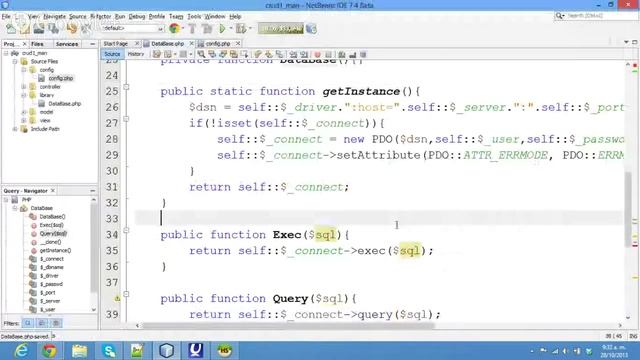The image size is (640, 360).
Task: Click the config.php file icon in project tree
Action: [x=41, y=78]
